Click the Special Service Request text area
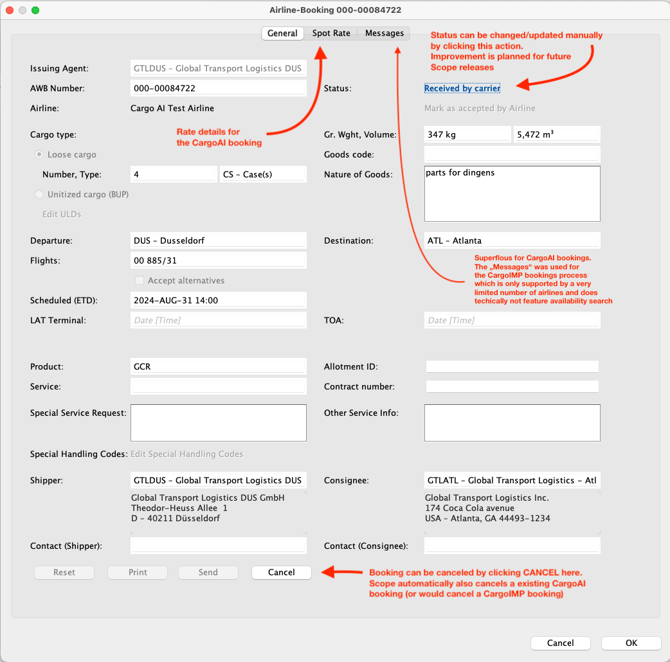This screenshot has height=662, width=670. [x=218, y=423]
